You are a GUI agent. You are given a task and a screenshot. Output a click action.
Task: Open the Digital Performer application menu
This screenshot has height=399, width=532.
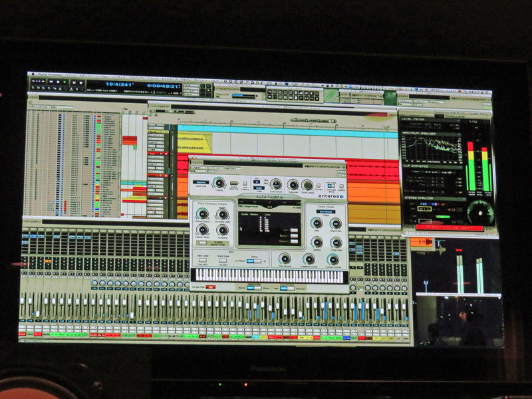50,74
